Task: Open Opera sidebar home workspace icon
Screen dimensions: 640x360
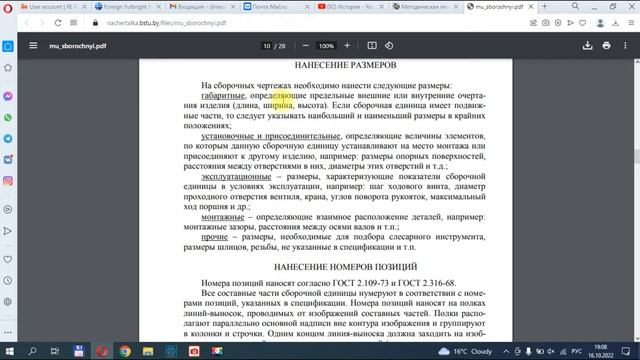Action: [8, 46]
